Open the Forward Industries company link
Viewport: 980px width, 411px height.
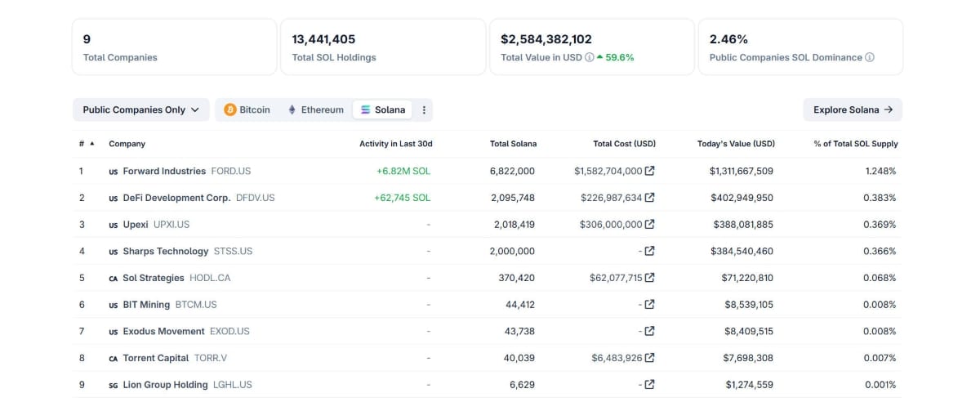164,172
